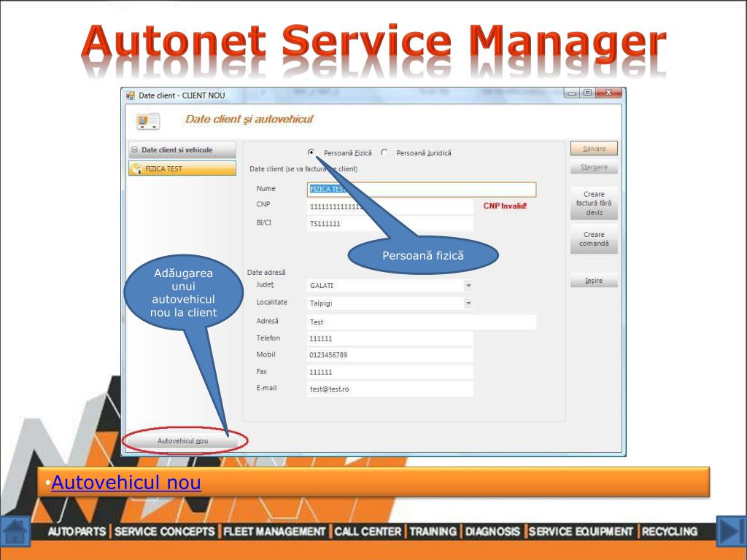Click the next slide arrow icon
Image resolution: width=747 pixels, height=560 pixels.
coord(731,532)
